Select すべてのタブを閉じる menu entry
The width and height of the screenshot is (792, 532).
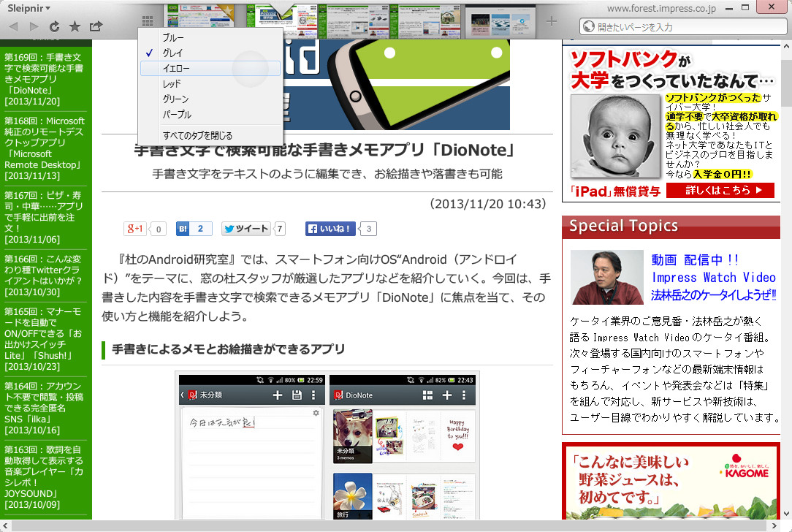coord(210,135)
